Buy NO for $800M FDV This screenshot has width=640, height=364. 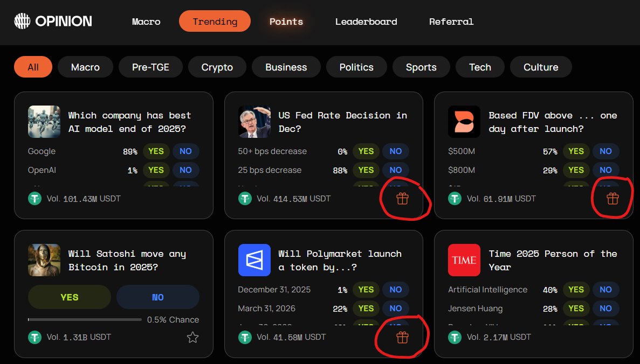click(605, 170)
